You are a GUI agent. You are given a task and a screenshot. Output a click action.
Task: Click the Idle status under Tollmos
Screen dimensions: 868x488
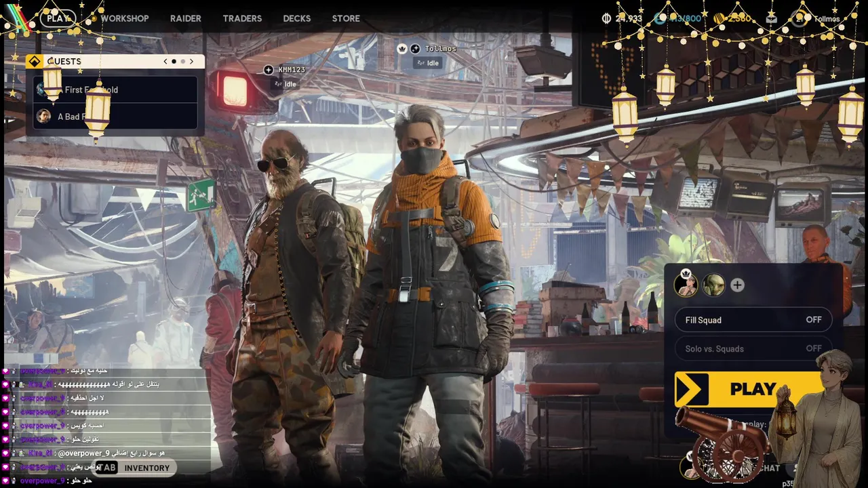click(427, 63)
